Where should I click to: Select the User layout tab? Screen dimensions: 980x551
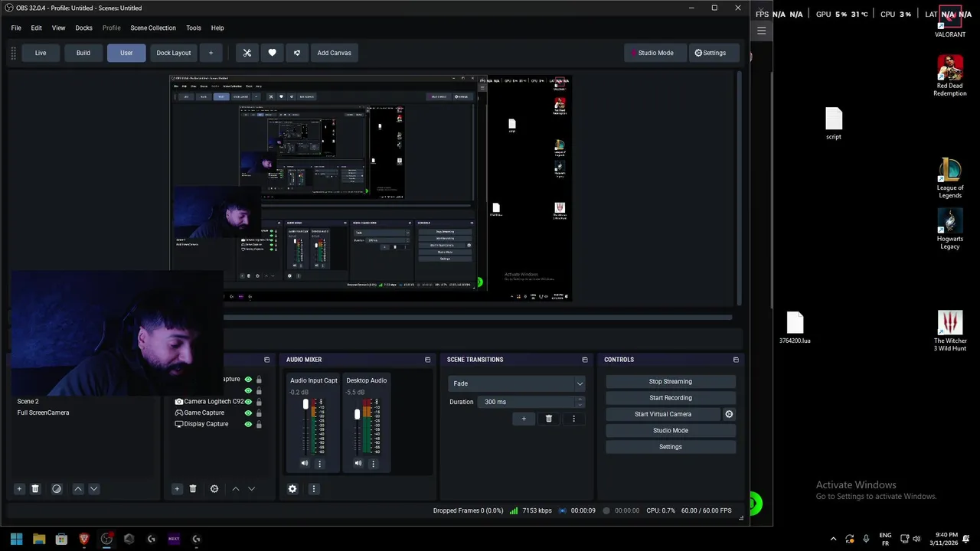[126, 53]
